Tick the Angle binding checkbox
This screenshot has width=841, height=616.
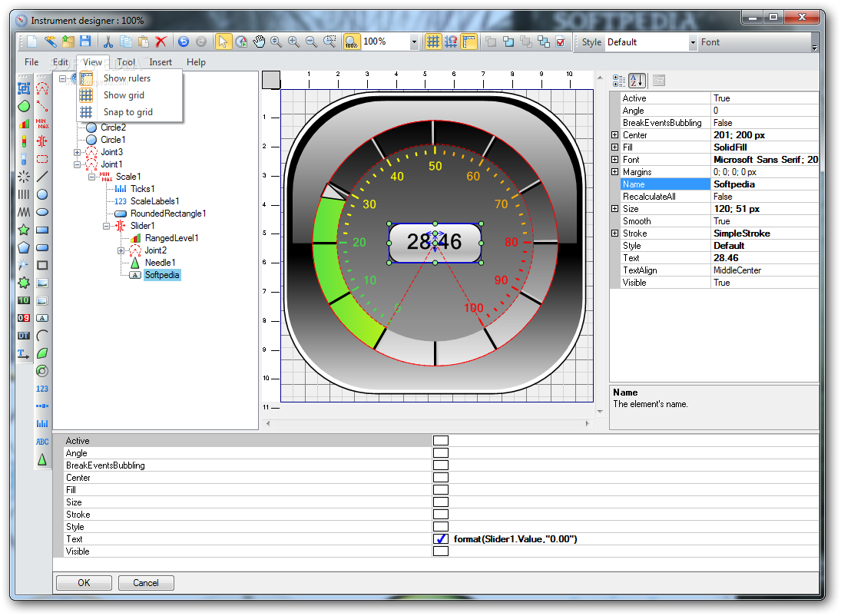[x=440, y=453]
